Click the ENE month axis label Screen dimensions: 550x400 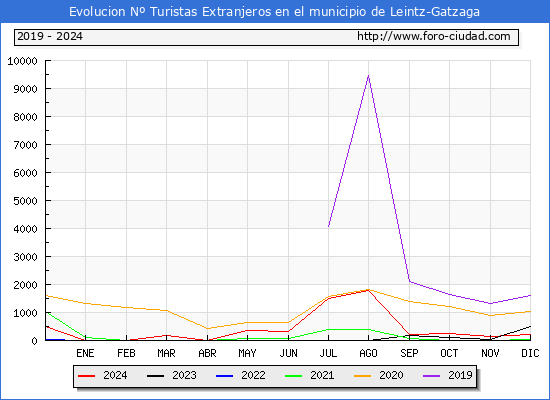[x=85, y=353]
